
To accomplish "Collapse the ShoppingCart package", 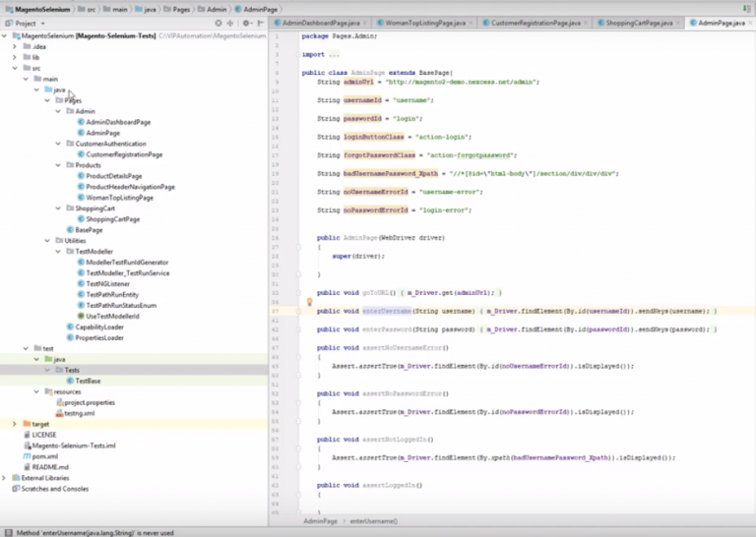I will tap(58, 209).
